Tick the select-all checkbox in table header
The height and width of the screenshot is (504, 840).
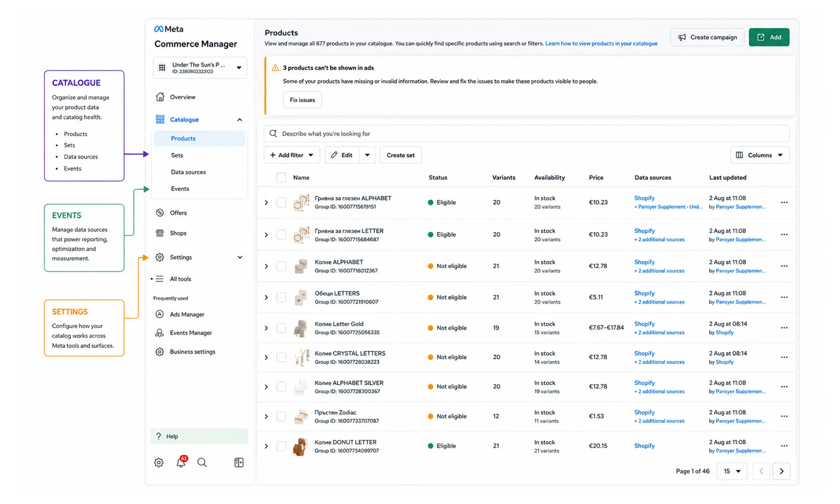pos(281,177)
